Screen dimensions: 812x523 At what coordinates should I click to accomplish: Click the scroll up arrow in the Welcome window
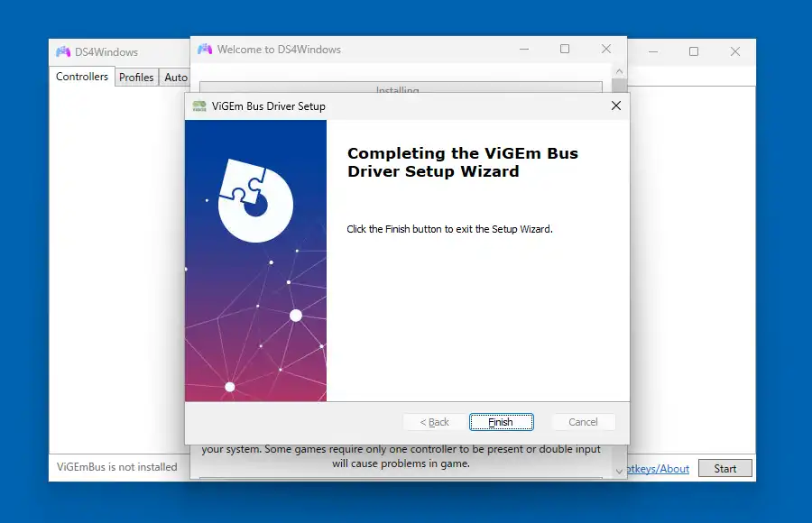(619, 71)
